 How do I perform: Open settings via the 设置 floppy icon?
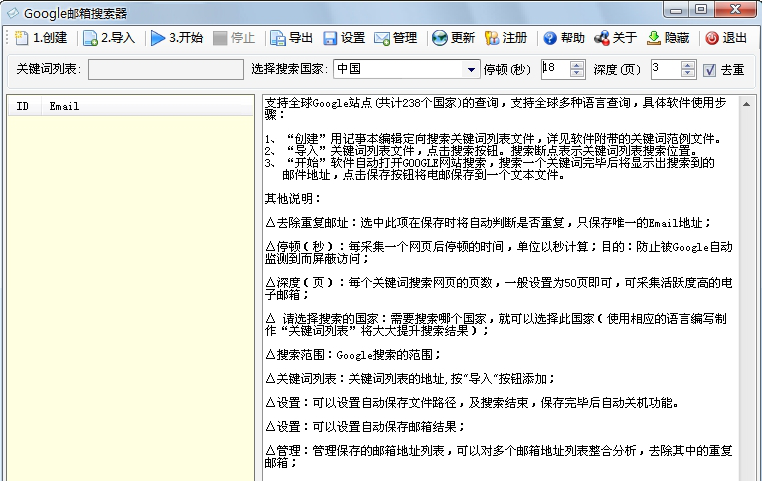pos(330,38)
